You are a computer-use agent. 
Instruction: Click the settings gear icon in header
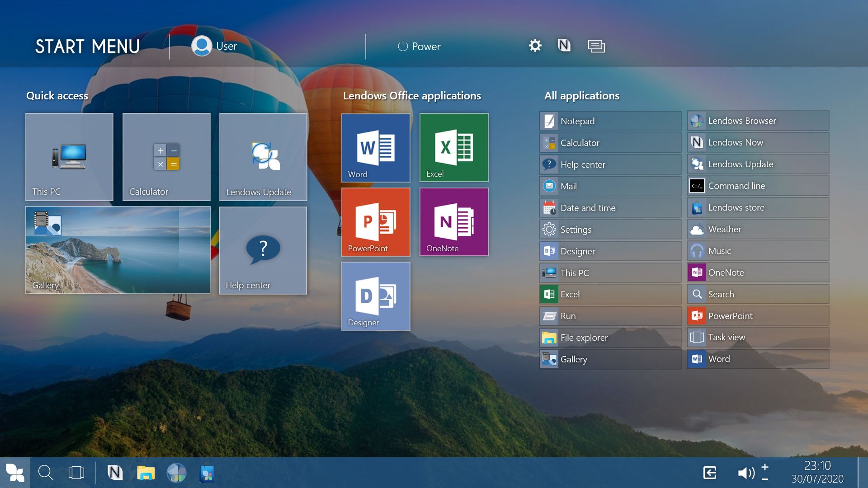(x=535, y=46)
